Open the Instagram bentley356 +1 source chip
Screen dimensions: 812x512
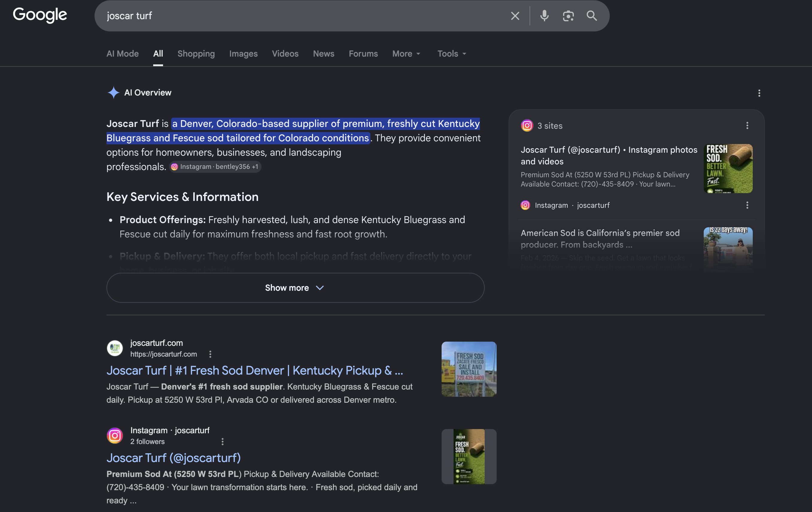click(x=215, y=167)
